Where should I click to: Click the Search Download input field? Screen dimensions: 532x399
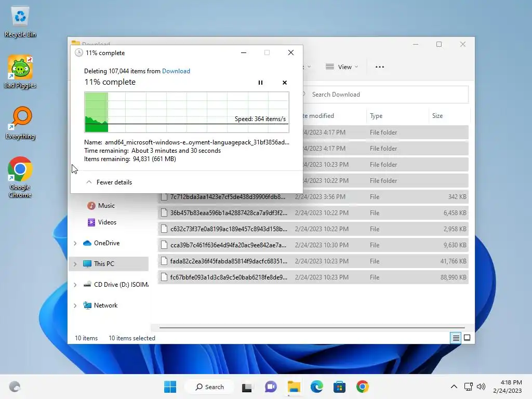[385, 95]
